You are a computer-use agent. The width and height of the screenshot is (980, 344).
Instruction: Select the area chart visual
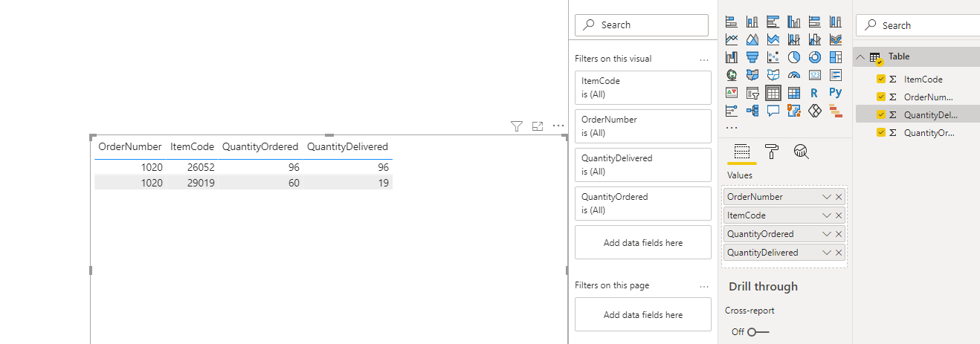(752, 39)
